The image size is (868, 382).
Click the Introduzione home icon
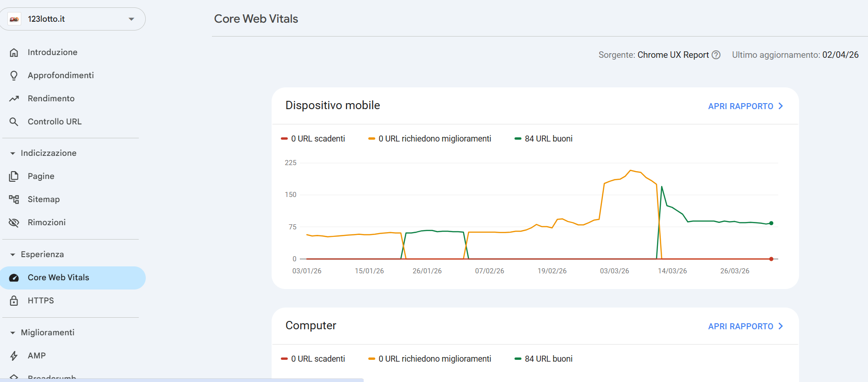(14, 52)
